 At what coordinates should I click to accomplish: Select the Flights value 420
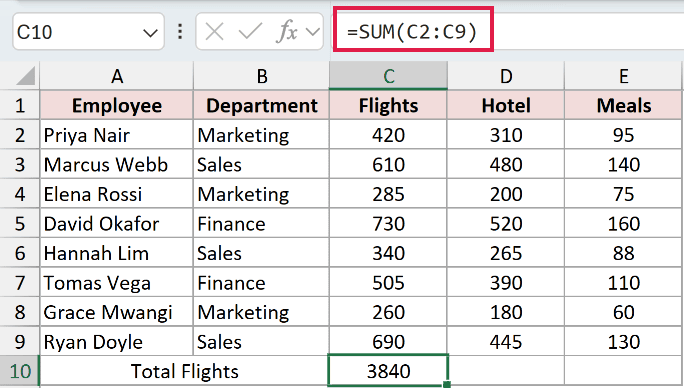click(x=388, y=135)
